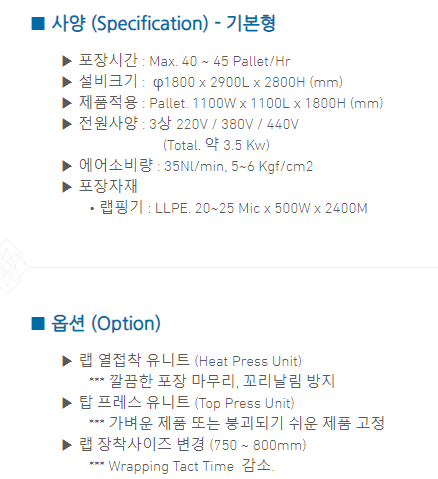Click the triangle bullet before 포장시간
Screen dimensions: 438x479
click(x=67, y=61)
